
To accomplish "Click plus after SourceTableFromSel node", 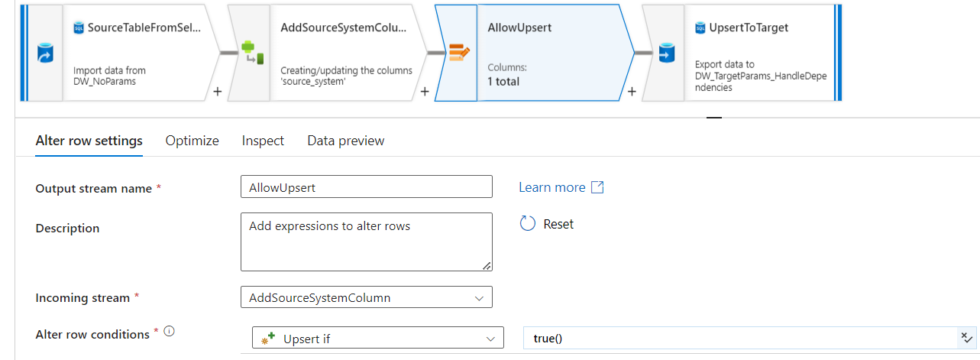I will point(218,92).
